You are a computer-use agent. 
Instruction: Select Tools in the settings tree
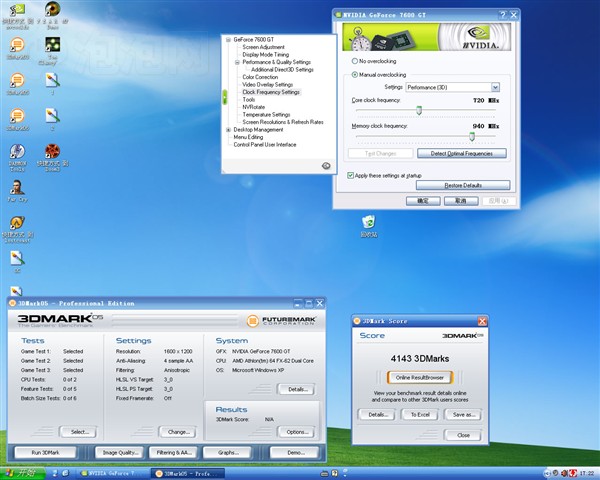(249, 100)
